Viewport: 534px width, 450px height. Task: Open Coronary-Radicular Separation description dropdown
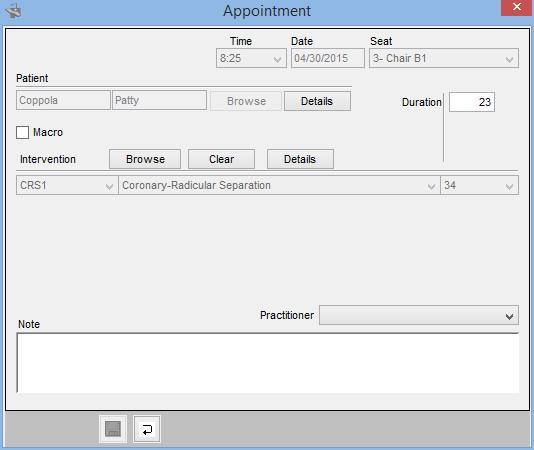pyautogui.click(x=279, y=185)
